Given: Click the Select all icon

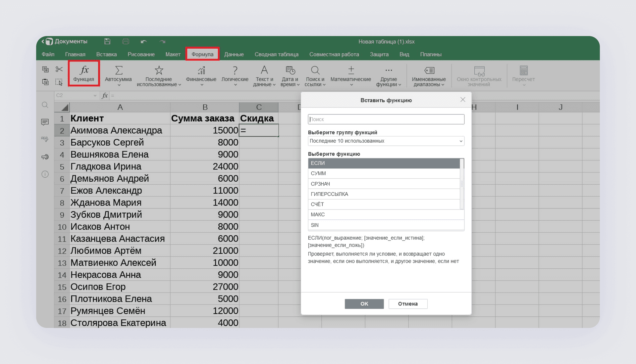Looking at the screenshot, I should 59,82.
